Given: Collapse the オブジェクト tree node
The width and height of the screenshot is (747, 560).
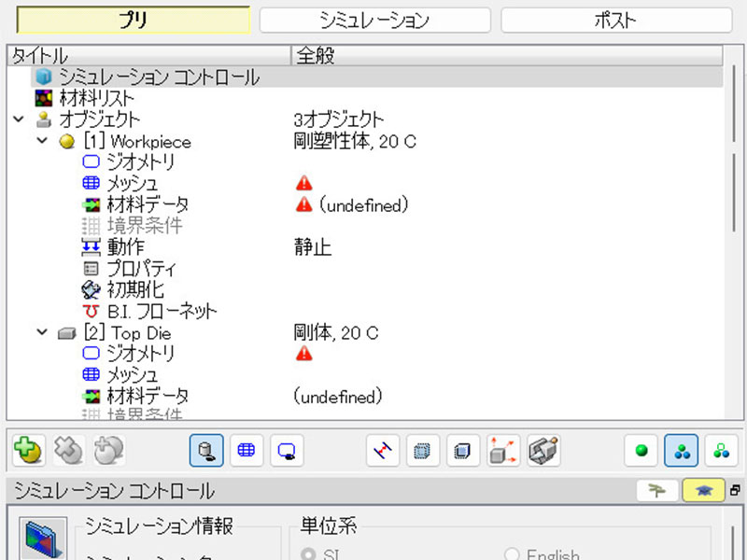Looking at the screenshot, I should tap(19, 119).
